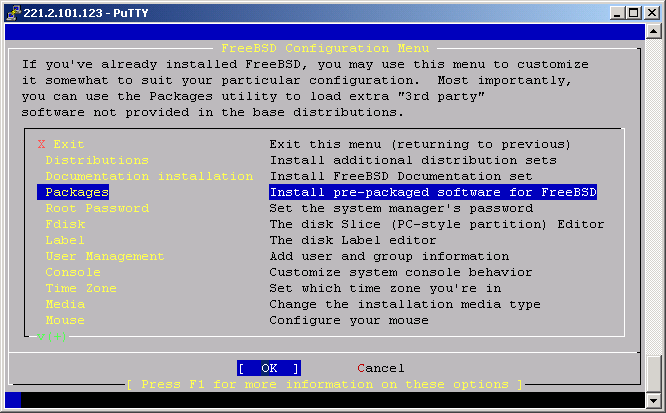Click text "Change the installation media type"
666x413 pixels.
coord(405,305)
